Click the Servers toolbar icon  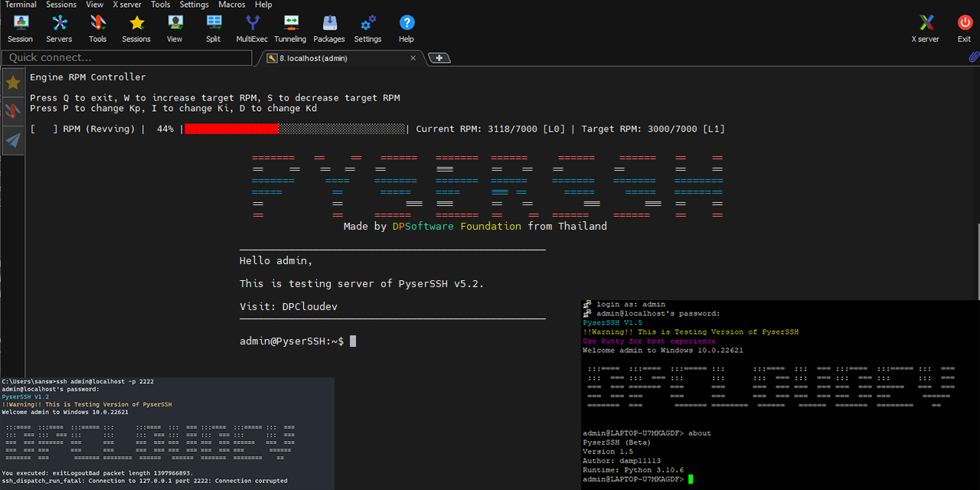(x=59, y=28)
